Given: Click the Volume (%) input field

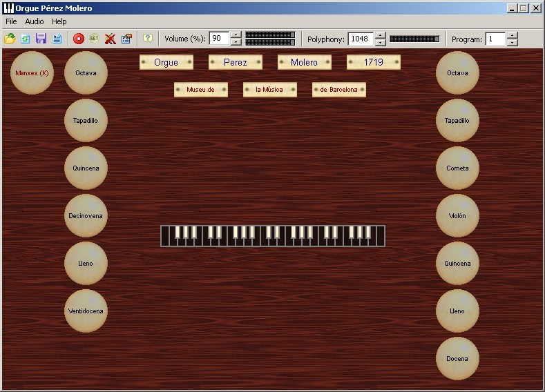Looking at the screenshot, I should pos(220,38).
